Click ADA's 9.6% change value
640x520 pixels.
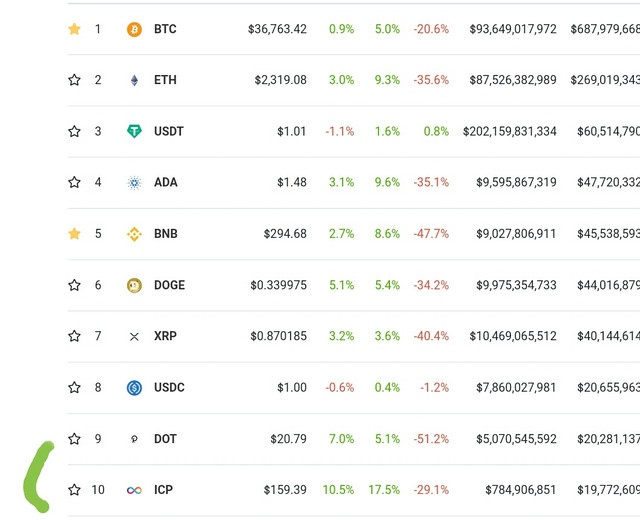coord(387,182)
